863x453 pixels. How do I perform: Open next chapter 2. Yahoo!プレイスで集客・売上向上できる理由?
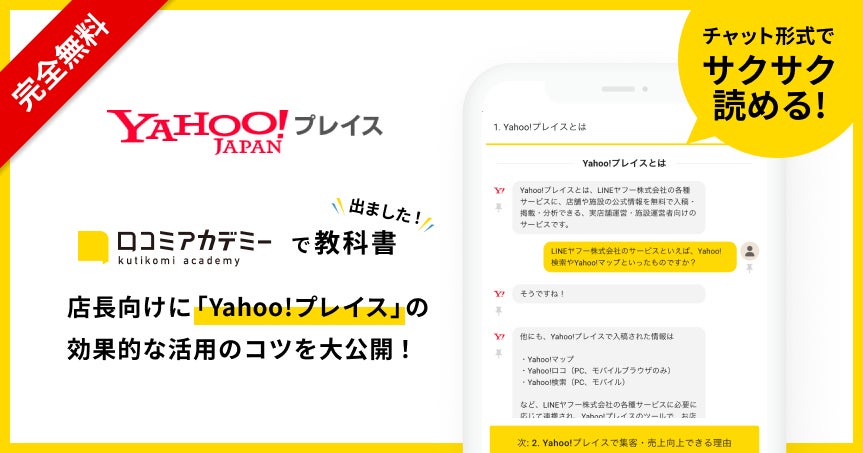coord(624,439)
